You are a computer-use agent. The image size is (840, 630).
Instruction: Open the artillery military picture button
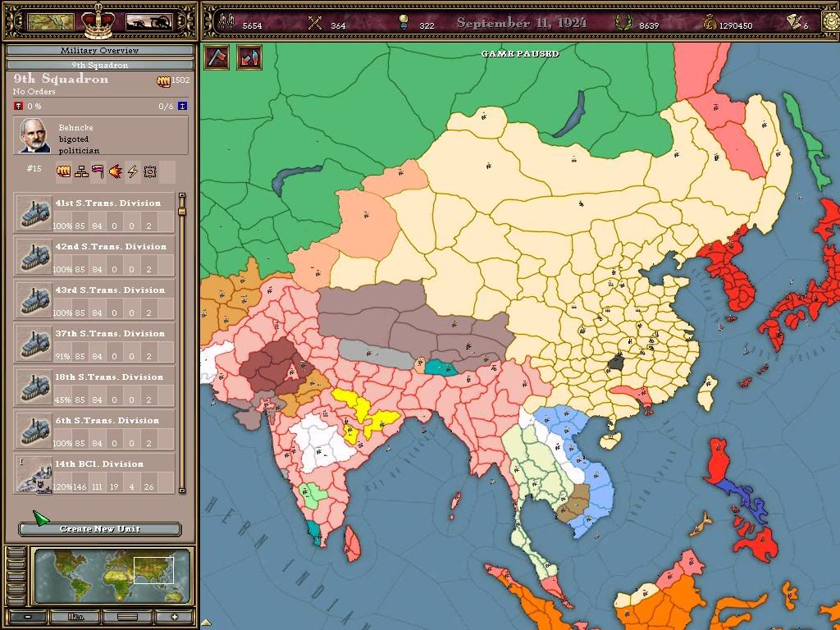149,22
